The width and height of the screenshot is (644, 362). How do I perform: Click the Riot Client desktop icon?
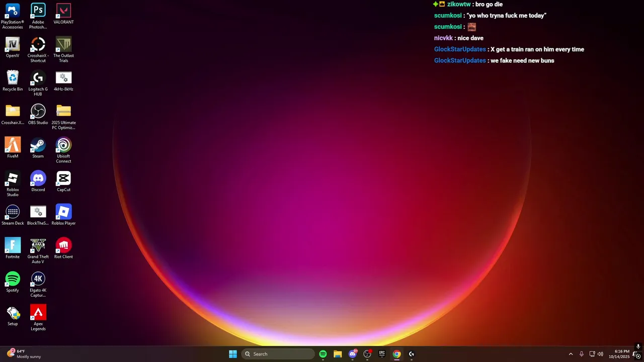pyautogui.click(x=63, y=248)
